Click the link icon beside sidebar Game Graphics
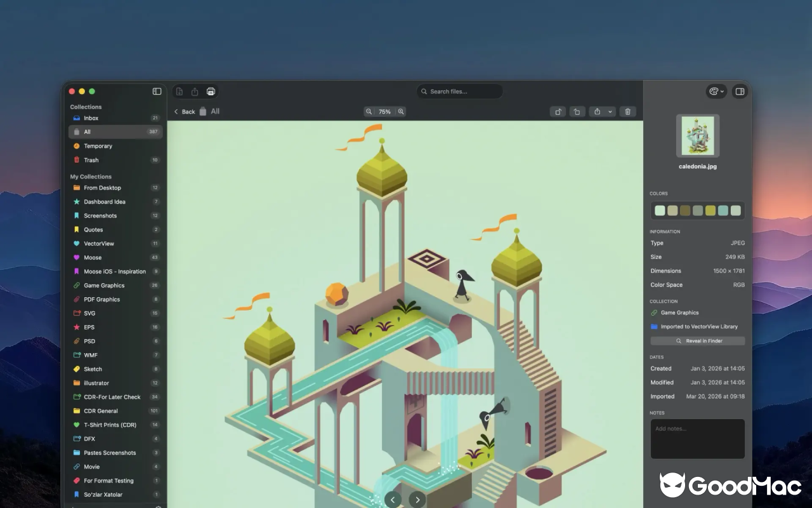Viewport: 812px width, 508px height. [x=77, y=286]
